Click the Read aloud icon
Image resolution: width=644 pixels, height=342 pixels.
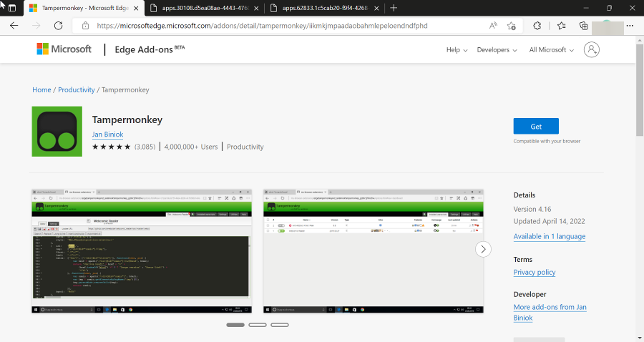[493, 26]
